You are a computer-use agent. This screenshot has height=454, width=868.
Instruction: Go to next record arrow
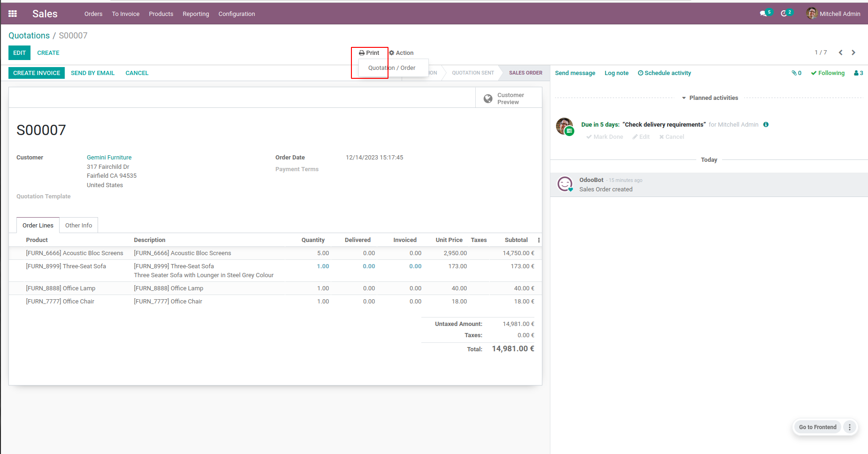(853, 53)
